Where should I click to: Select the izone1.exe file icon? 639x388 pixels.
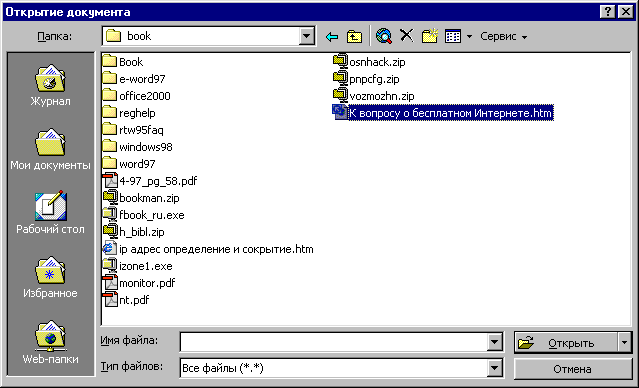click(x=110, y=265)
